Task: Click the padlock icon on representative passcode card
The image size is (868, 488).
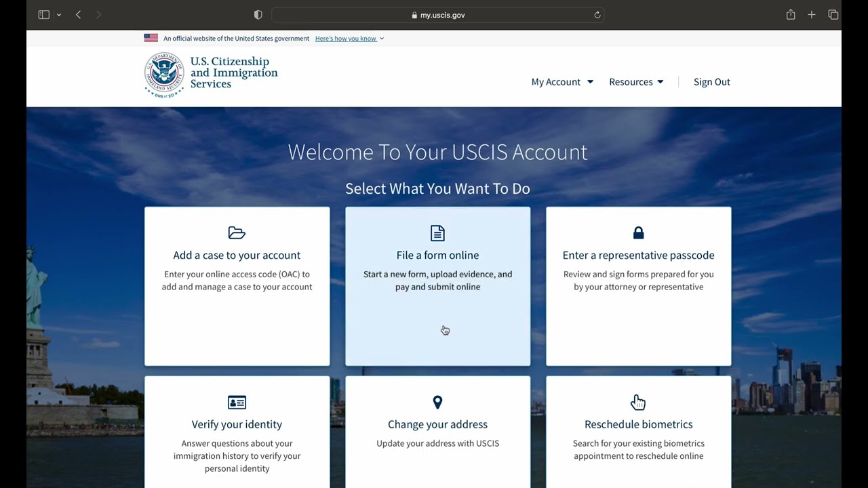Action: click(638, 232)
